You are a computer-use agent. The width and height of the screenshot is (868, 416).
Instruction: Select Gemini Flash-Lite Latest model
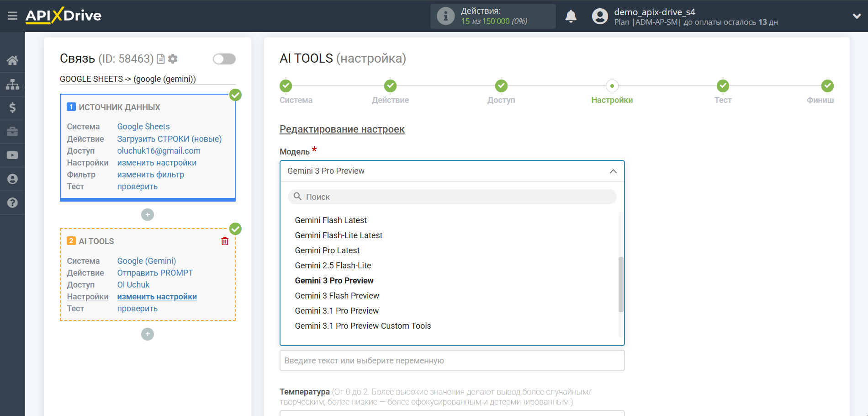click(339, 235)
